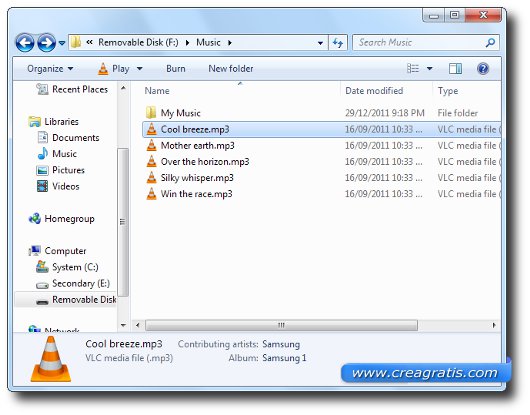The height and width of the screenshot is (415, 530).
Task: Click date 29/12/2011 9:18 PM cell
Action: pos(385,113)
